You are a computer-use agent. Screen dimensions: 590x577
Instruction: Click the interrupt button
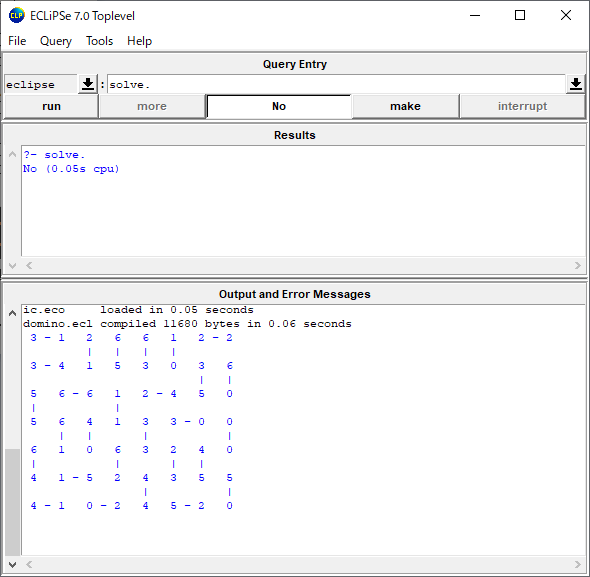(x=522, y=107)
